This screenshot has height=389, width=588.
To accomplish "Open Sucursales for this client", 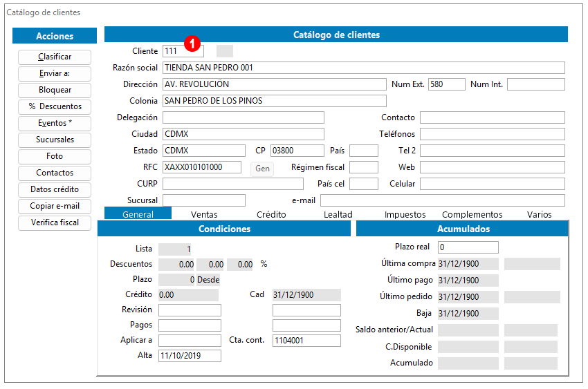I will coord(55,140).
